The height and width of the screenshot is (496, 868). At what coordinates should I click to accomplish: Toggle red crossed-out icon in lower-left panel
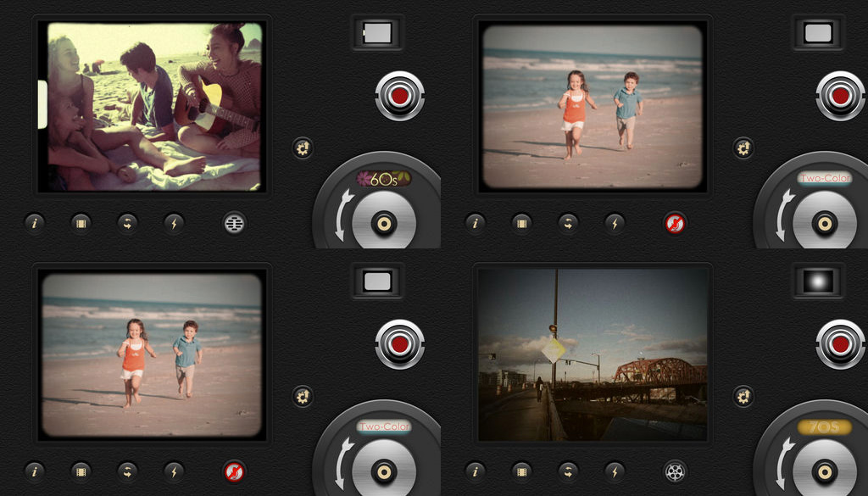point(234,471)
